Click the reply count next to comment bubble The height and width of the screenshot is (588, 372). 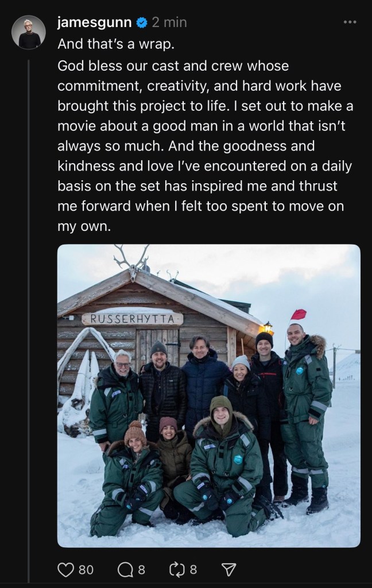coord(141,570)
